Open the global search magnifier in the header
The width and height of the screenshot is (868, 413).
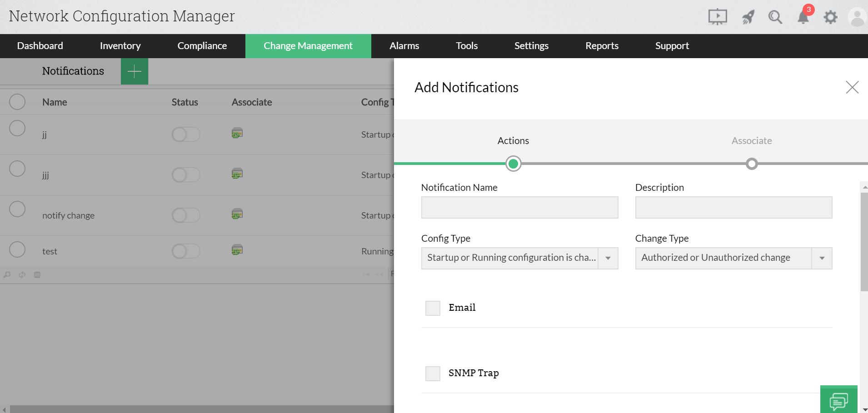point(775,17)
